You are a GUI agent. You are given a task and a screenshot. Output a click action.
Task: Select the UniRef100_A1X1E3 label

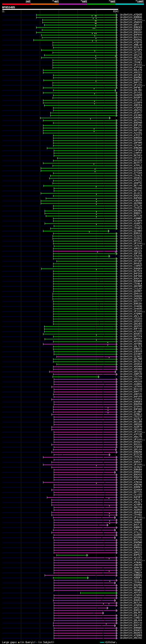(131, 557)
